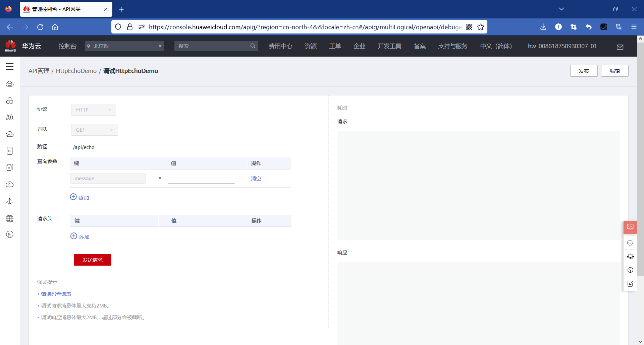Open the Firefox application menu
644x345 pixels.
(x=634, y=27)
